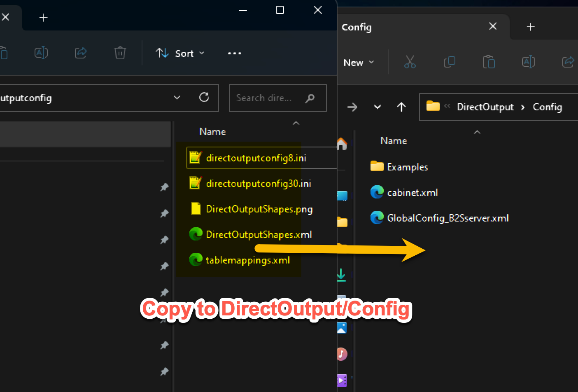Click the Paste icon in the Config window
This screenshot has height=392, width=578.
pyautogui.click(x=489, y=62)
